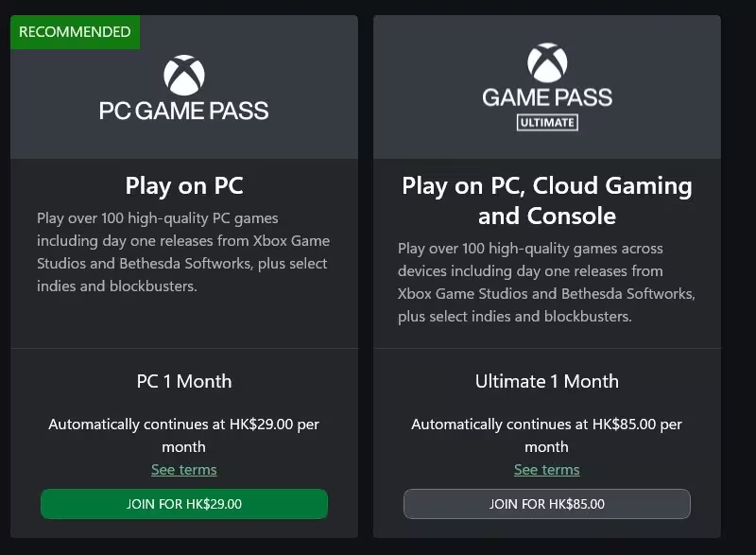Open See terms under PC 1 Month

183,470
